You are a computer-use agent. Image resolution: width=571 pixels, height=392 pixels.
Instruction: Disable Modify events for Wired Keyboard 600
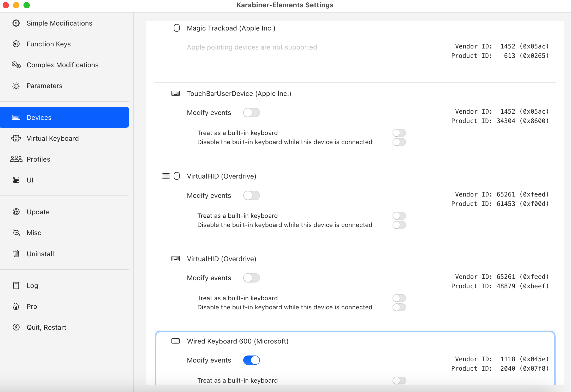251,360
